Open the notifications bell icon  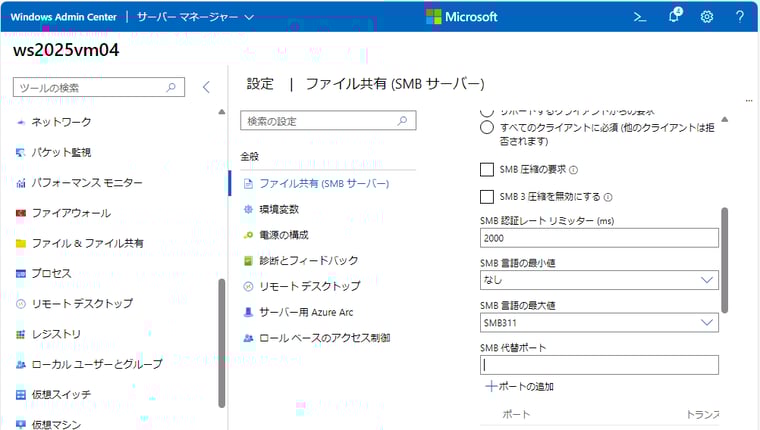pyautogui.click(x=674, y=16)
